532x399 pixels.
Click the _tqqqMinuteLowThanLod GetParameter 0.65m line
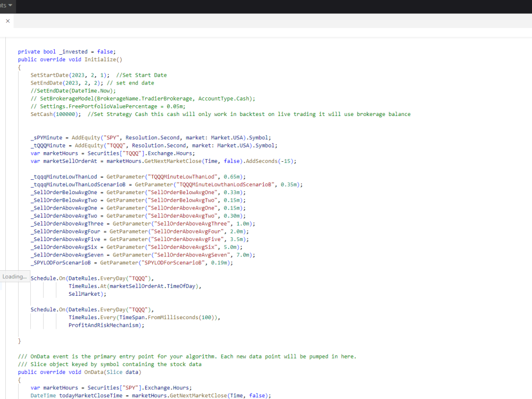[x=138, y=177]
